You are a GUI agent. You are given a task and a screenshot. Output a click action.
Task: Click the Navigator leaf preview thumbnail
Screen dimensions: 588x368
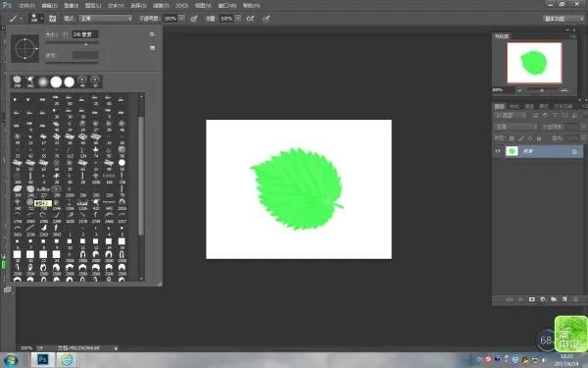coord(534,63)
